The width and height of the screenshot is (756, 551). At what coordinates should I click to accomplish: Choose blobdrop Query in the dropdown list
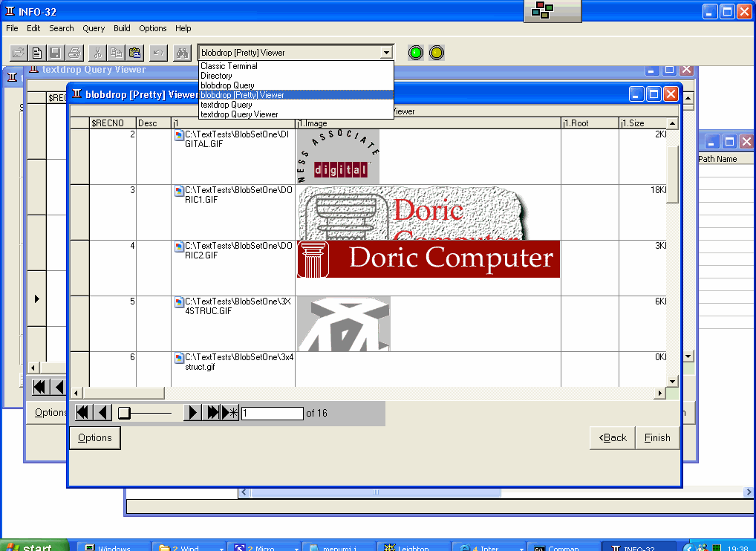click(x=296, y=85)
